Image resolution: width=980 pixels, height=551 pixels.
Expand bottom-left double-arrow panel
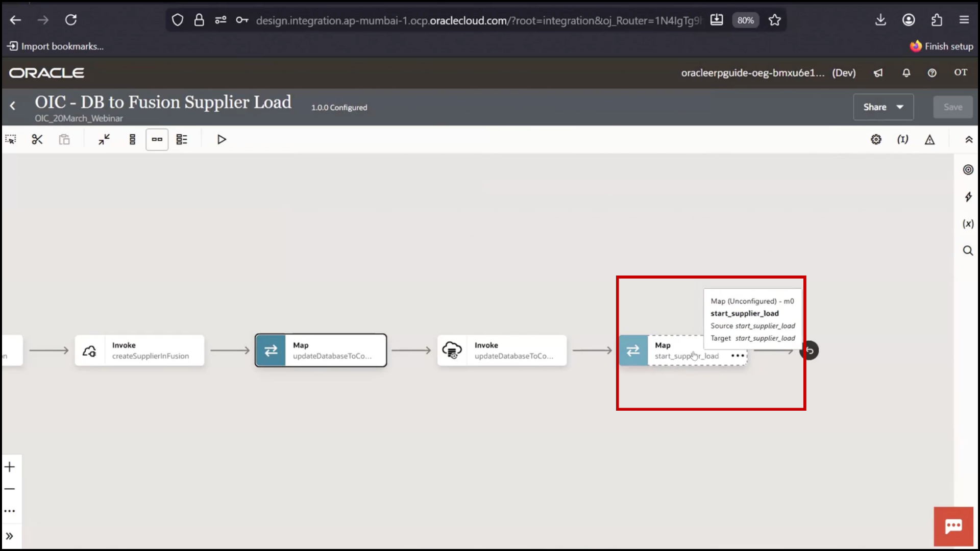point(10,536)
